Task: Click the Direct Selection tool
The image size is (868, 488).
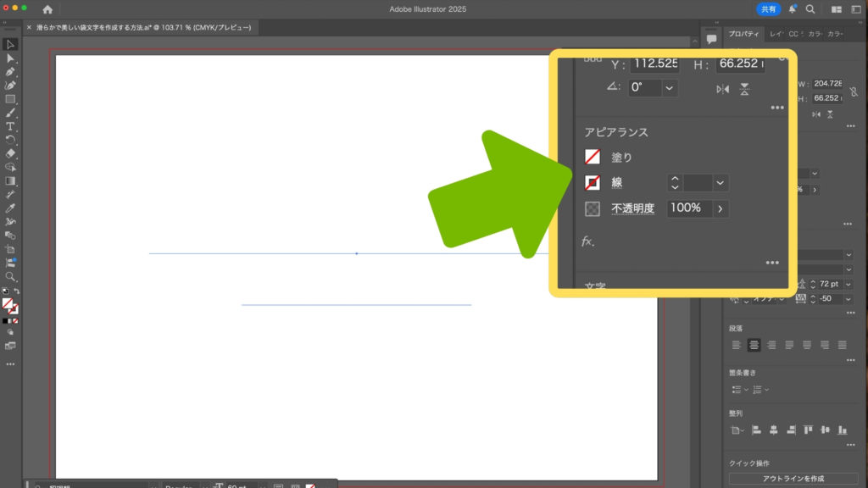Action: pyautogui.click(x=10, y=58)
